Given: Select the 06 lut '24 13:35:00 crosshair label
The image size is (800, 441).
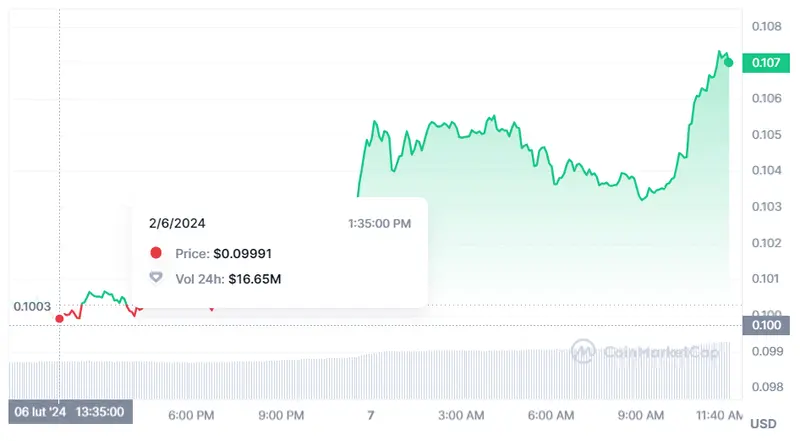Looking at the screenshot, I should tap(69, 413).
